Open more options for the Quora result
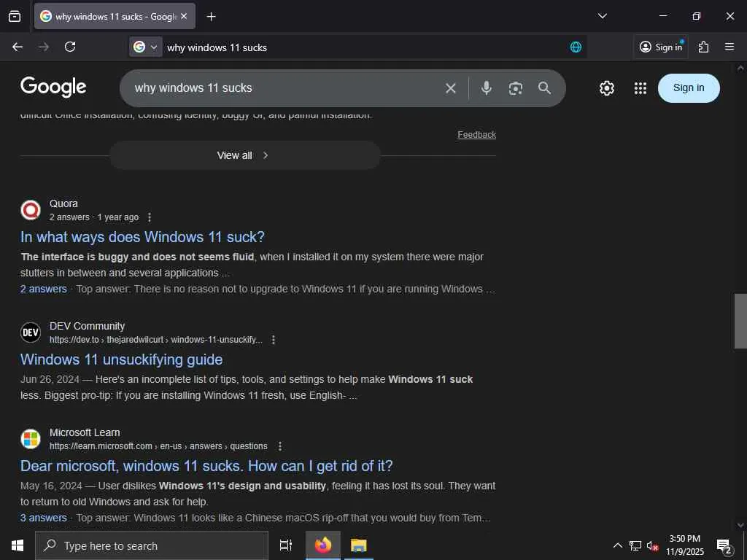Image resolution: width=747 pixels, height=560 pixels. 150,217
